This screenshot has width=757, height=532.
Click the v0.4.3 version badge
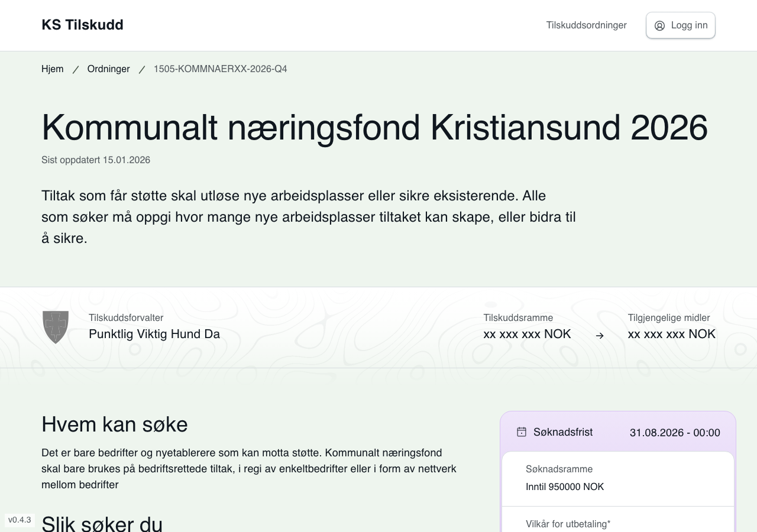[x=20, y=520]
